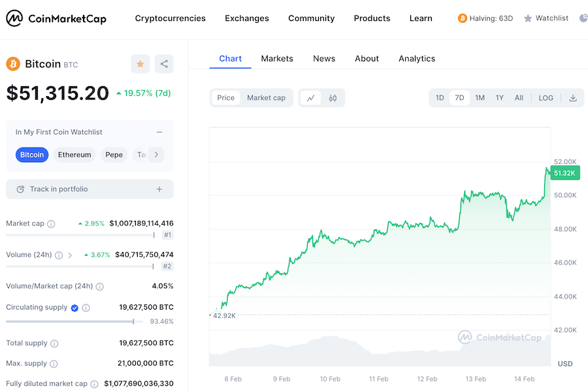Image resolution: width=588 pixels, height=392 pixels.
Task: Expand Volume (24h) details chevron
Action: pos(70,255)
